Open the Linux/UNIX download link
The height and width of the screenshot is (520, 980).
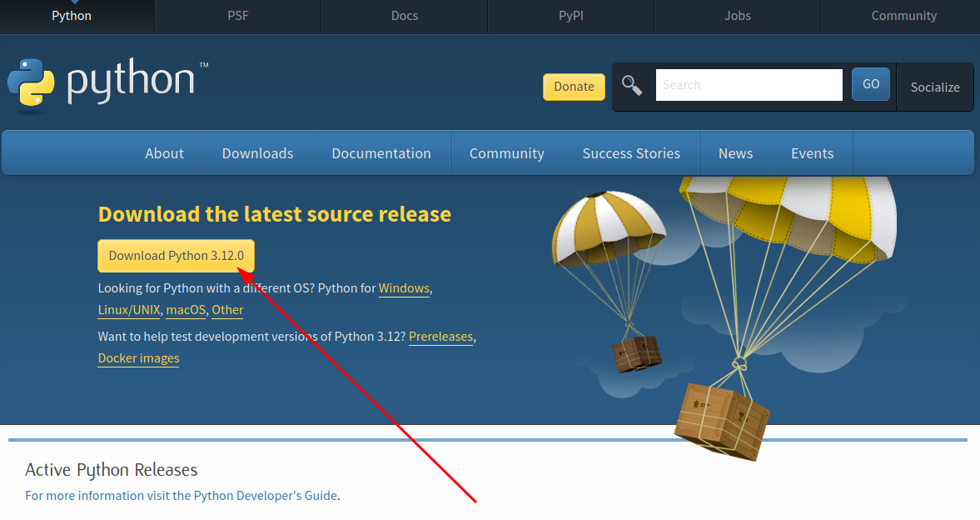[129, 310]
